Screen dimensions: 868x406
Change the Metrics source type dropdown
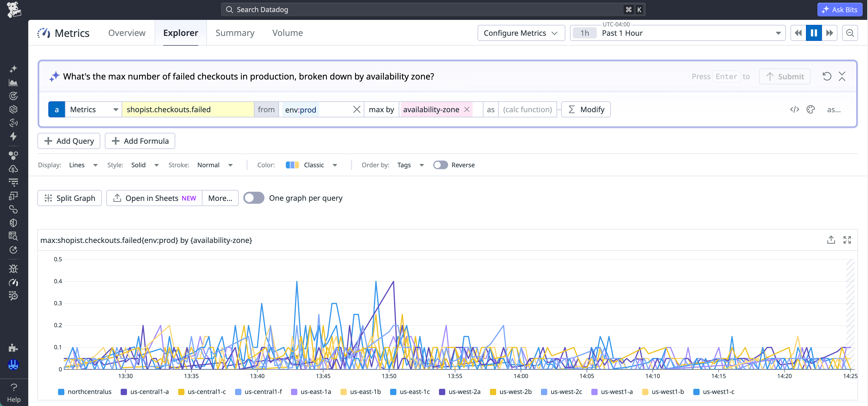[93, 109]
